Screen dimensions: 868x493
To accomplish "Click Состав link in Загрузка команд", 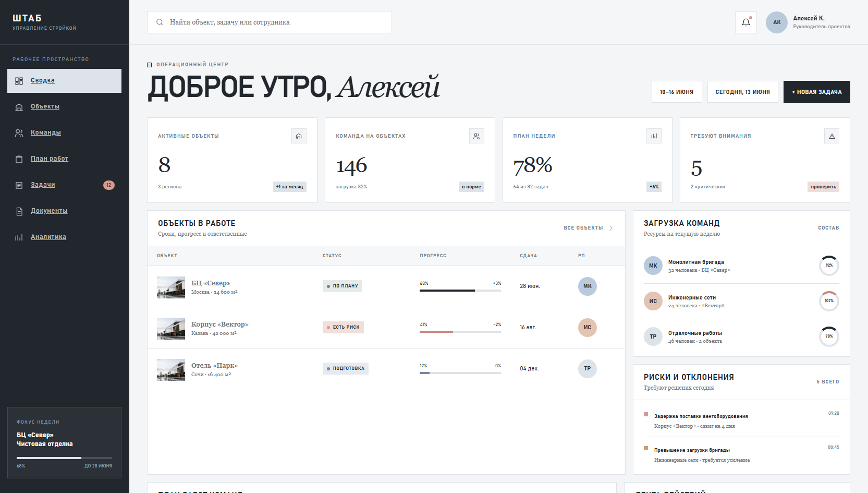I will pos(828,228).
